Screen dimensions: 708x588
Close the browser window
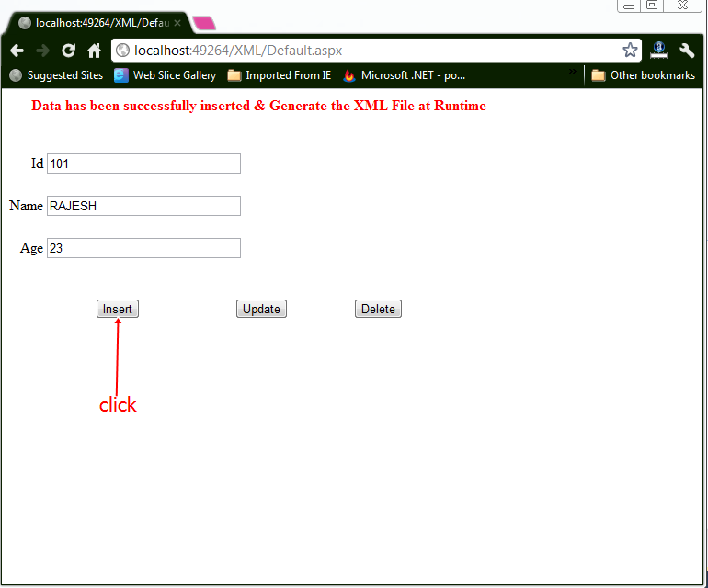682,6
